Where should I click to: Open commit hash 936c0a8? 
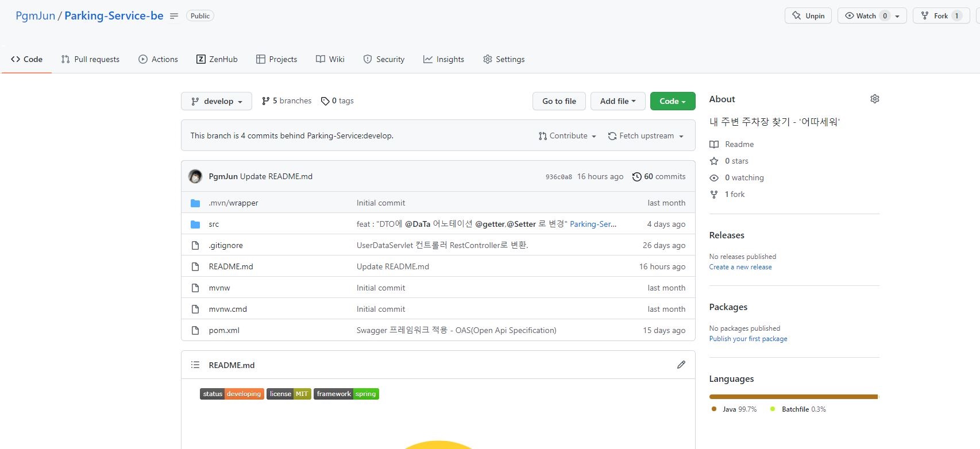pos(559,177)
